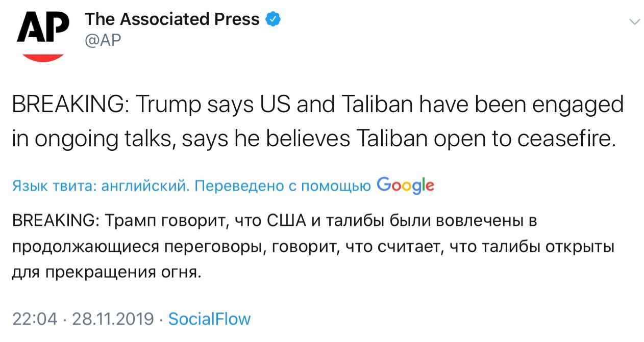The image size is (644, 342).
Task: Open the @AP handle link
Action: pyautogui.click(x=103, y=40)
